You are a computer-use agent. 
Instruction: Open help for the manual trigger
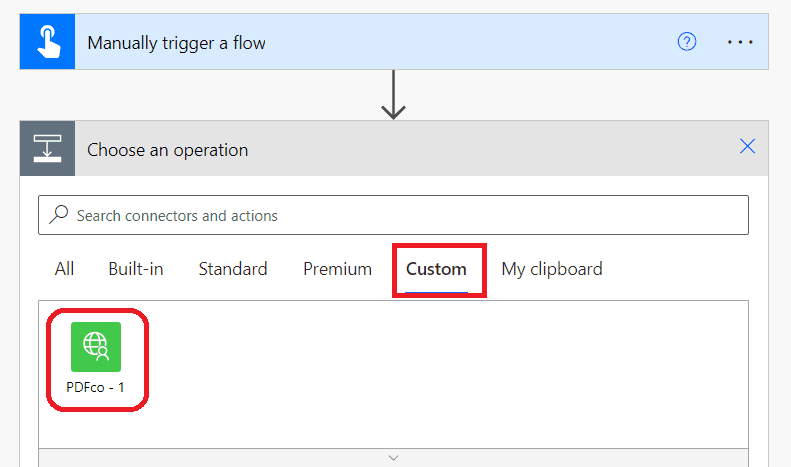686,42
